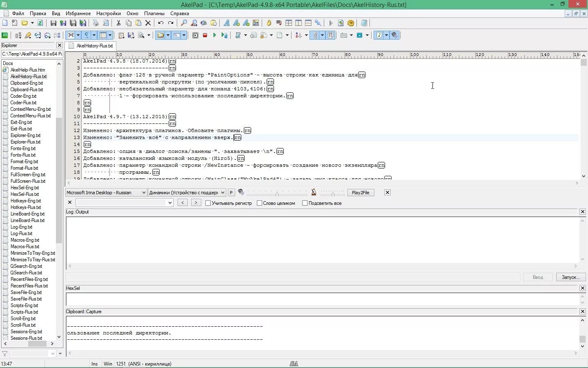Viewport: 588px width, 368px height.
Task: Toggle the special characters ¶ button
Action: (87, 35)
